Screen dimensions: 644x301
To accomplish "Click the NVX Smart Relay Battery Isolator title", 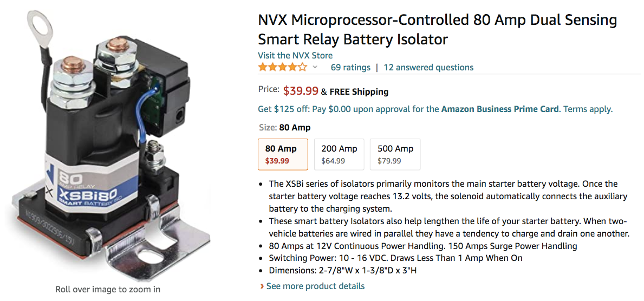I will (438, 30).
